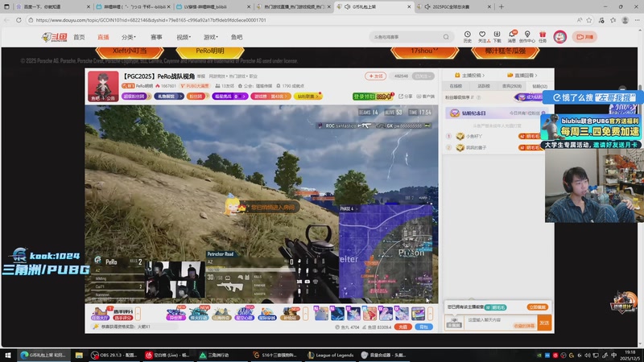Open the user avatar in Douyu header
This screenshot has height=362, width=644.
pyautogui.click(x=559, y=37)
